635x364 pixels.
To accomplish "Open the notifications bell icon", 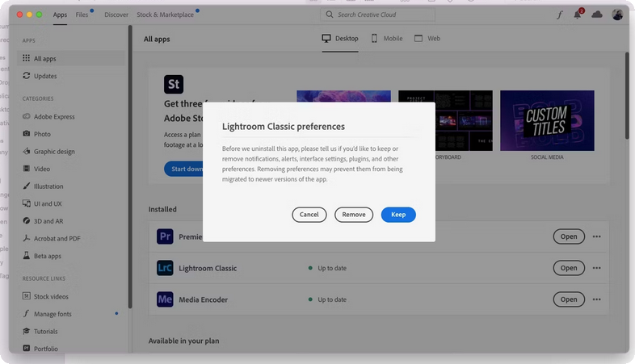I will pyautogui.click(x=578, y=15).
